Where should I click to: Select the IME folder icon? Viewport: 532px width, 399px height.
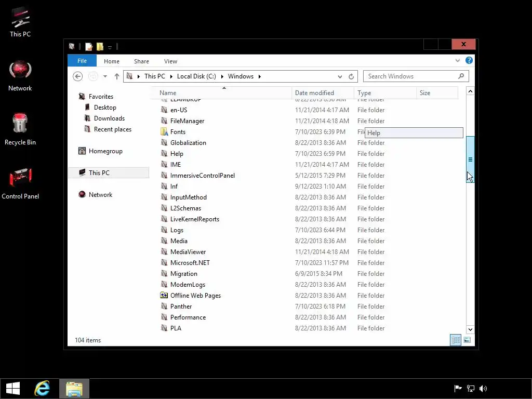tap(164, 165)
